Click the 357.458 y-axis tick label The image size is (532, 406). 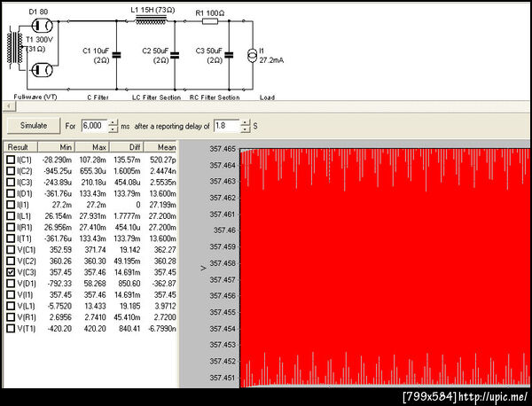pyautogui.click(x=223, y=263)
